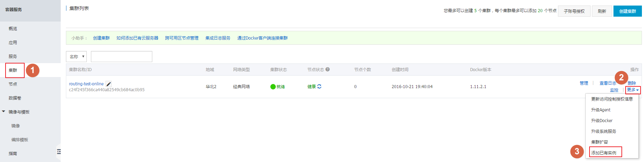Click the creation time 2016-10-21 19:40:04
The height and width of the screenshot is (162, 644).
412,86
